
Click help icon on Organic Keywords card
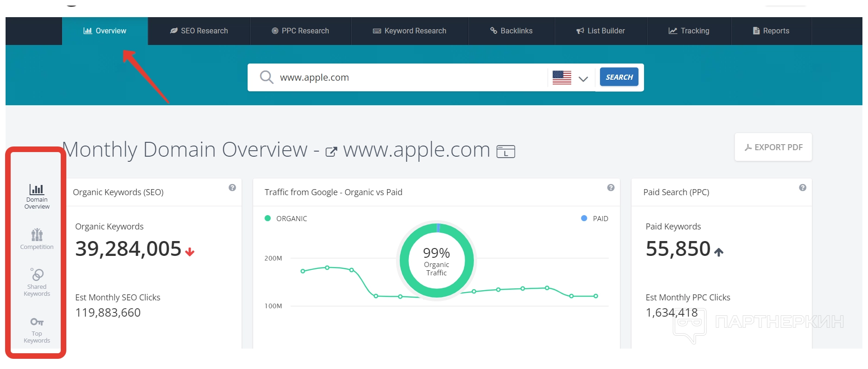tap(232, 188)
